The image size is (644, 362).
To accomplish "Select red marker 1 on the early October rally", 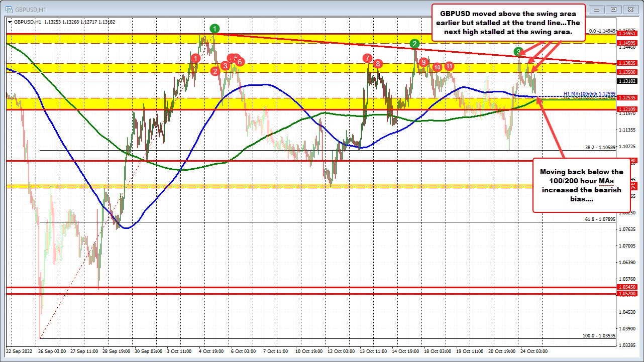I will [x=196, y=59].
